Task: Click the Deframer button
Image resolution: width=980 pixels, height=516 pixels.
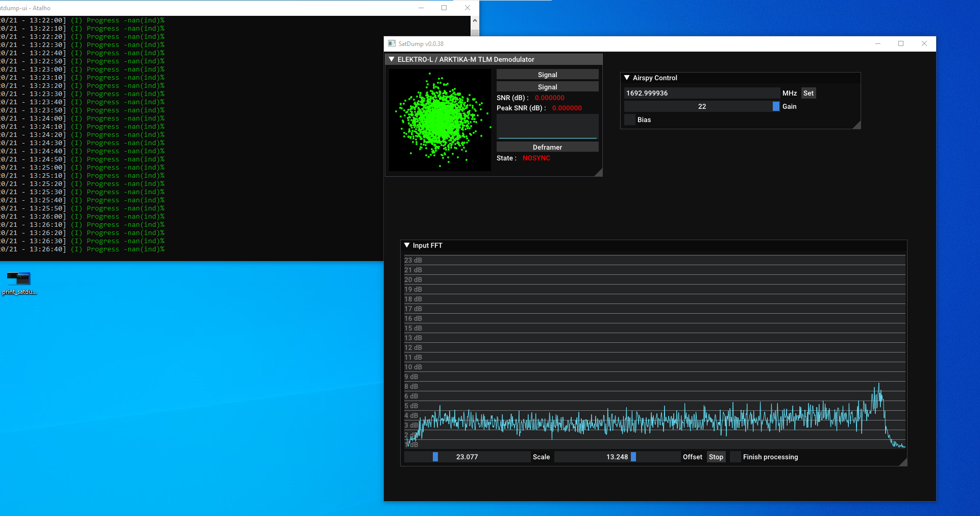Action: click(547, 147)
